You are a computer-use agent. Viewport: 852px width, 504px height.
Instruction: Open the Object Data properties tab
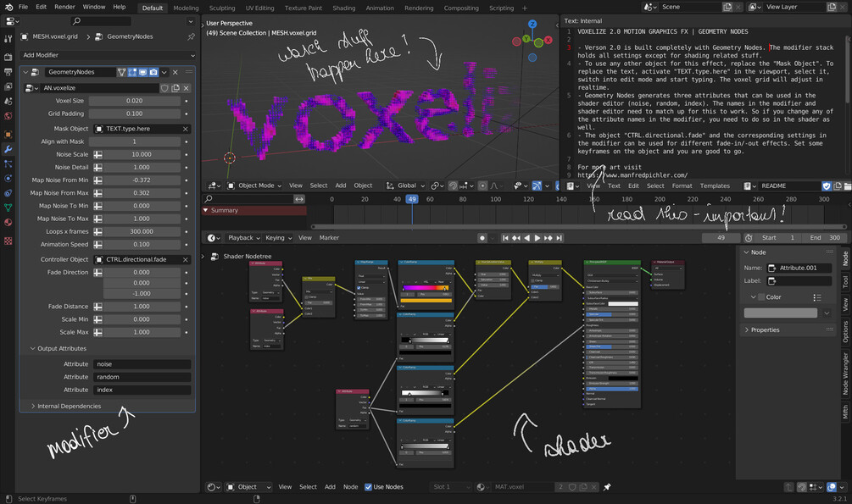pyautogui.click(x=8, y=208)
